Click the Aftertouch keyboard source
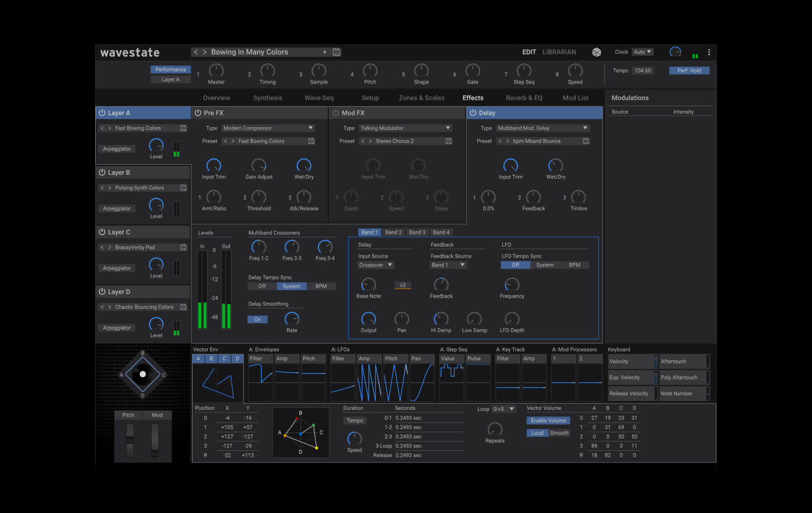This screenshot has height=513, width=812. (x=684, y=362)
